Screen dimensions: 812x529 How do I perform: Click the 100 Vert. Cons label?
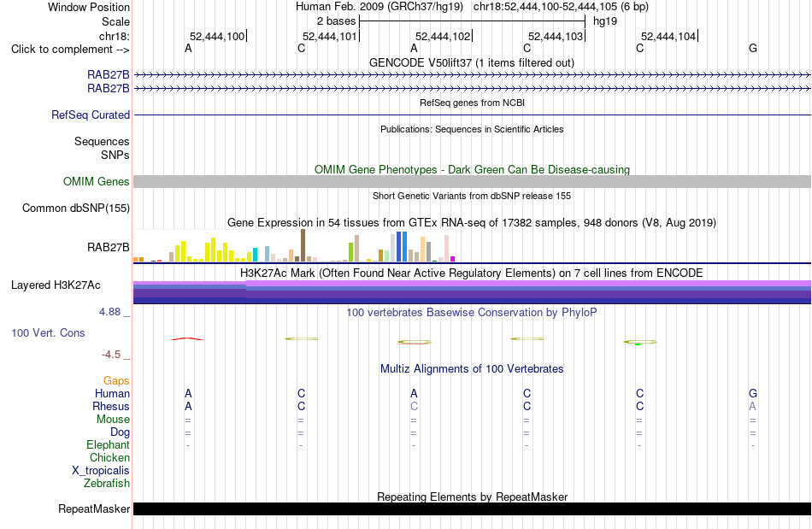coord(48,332)
